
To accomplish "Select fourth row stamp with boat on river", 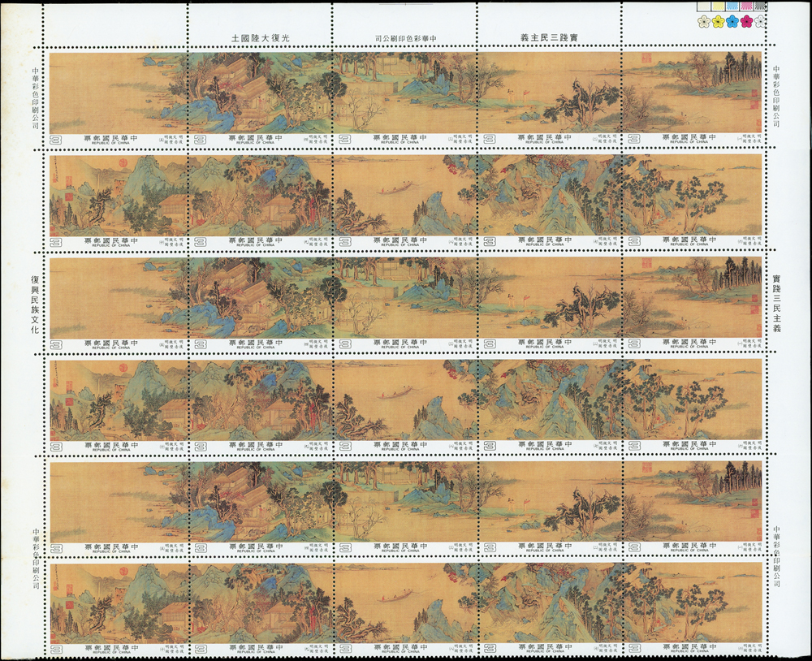I will pos(404,404).
